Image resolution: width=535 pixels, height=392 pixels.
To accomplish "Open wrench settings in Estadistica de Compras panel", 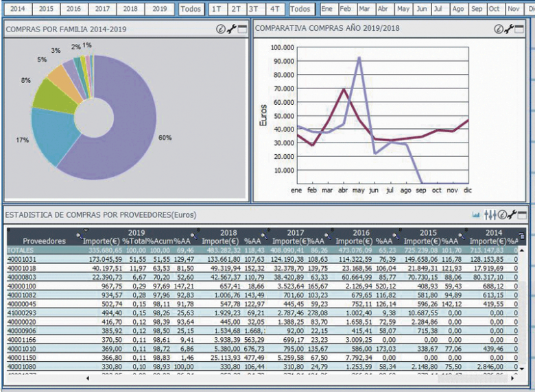I will coord(512,215).
